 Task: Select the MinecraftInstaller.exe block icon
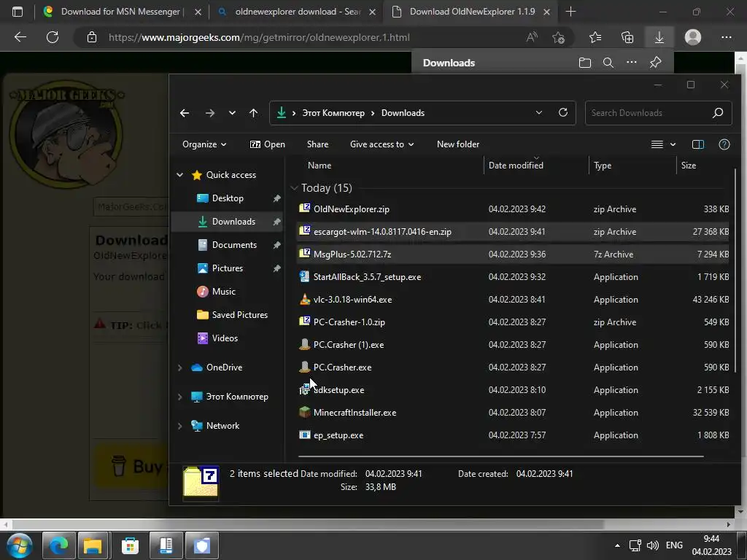click(304, 412)
